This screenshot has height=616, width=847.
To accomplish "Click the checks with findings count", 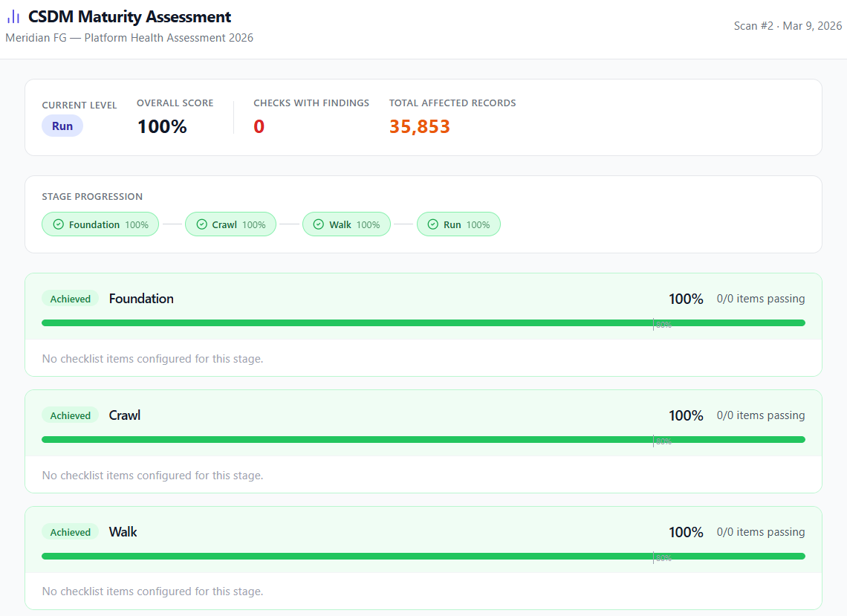I will click(x=259, y=127).
